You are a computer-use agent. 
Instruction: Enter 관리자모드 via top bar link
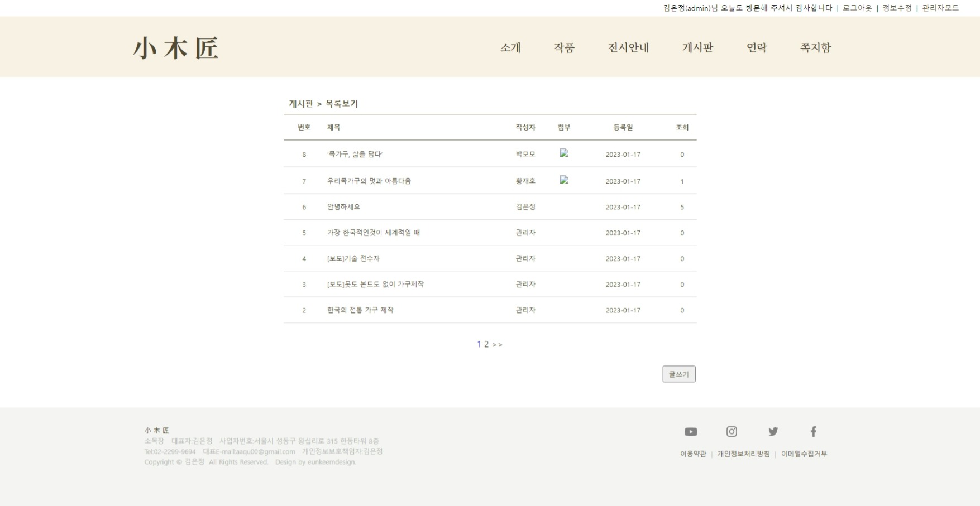941,8
